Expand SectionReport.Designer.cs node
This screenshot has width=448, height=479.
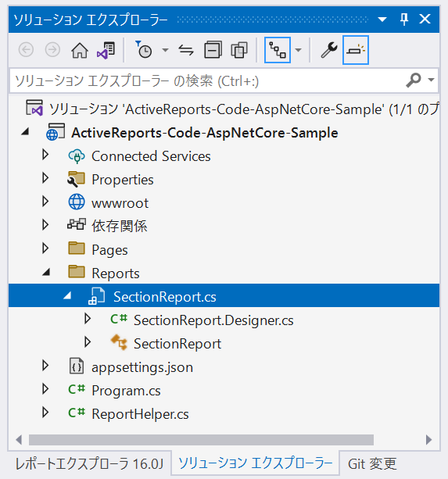[88, 319]
